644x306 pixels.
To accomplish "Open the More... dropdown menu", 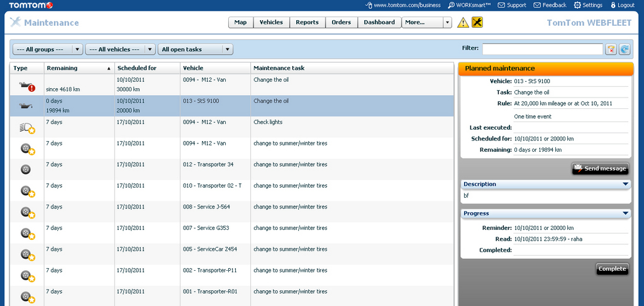I will tap(427, 23).
